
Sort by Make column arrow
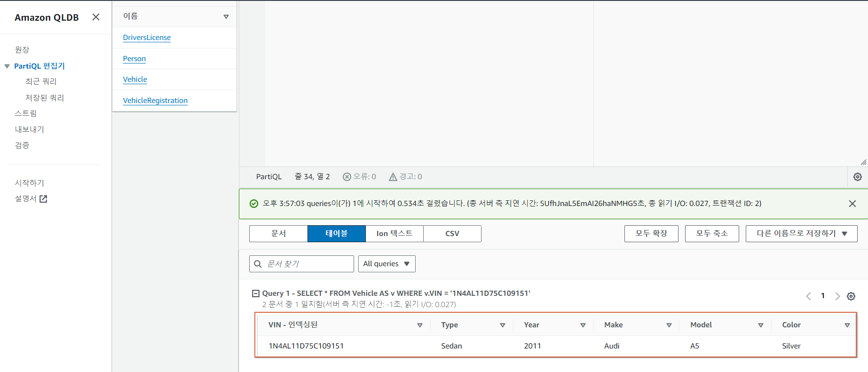point(669,325)
